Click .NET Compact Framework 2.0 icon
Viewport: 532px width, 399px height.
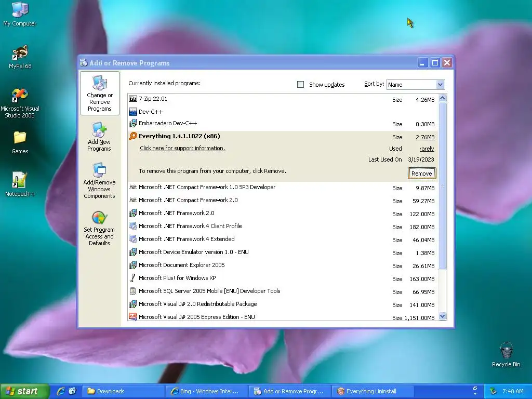pyautogui.click(x=132, y=200)
